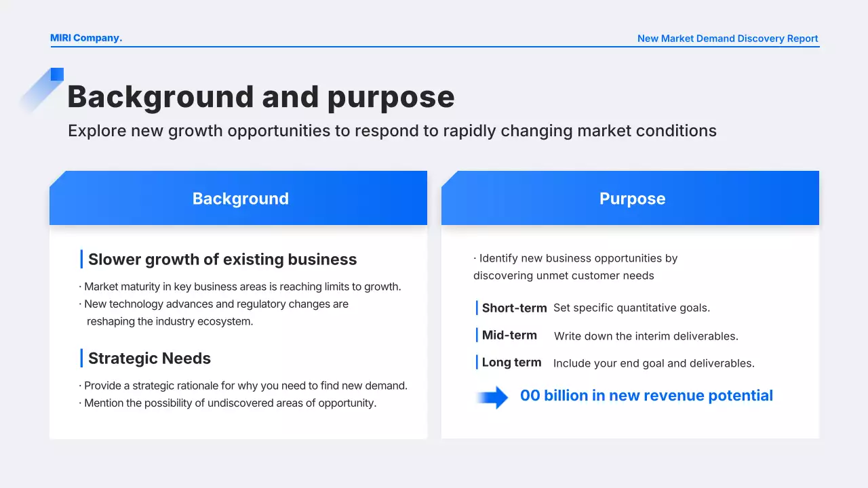Select the Mid-term label

tap(509, 335)
